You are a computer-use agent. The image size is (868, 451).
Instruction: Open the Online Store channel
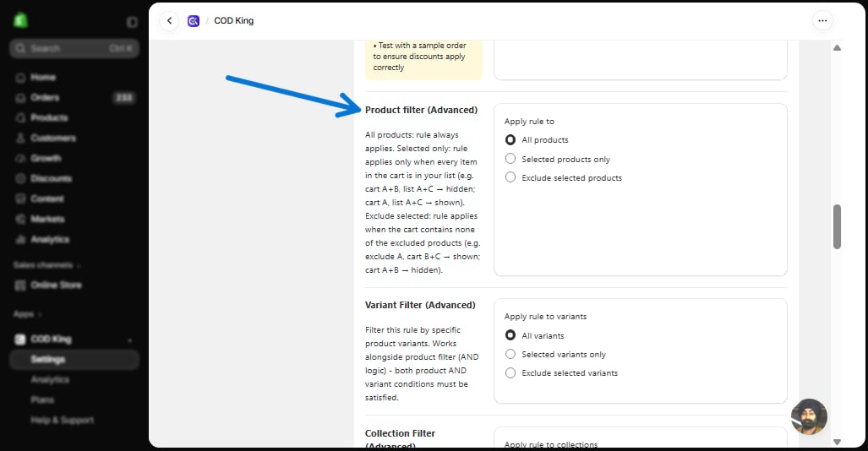(56, 285)
